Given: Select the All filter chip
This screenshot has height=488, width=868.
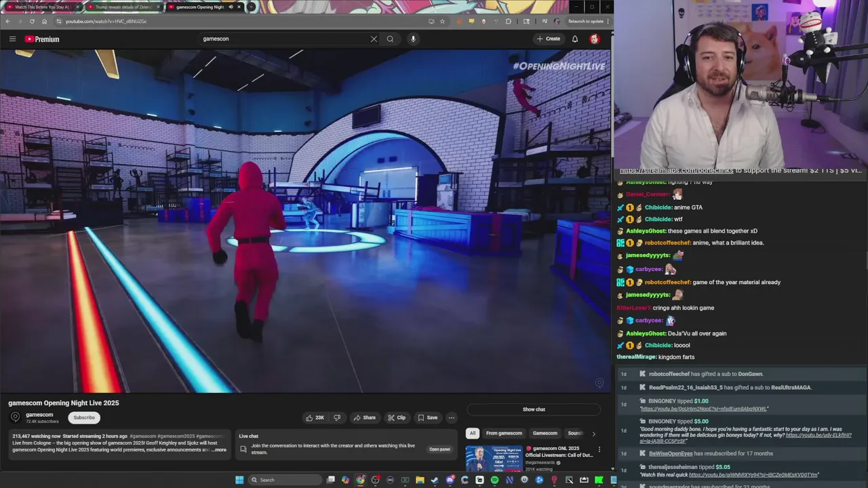Looking at the screenshot, I should [473, 433].
